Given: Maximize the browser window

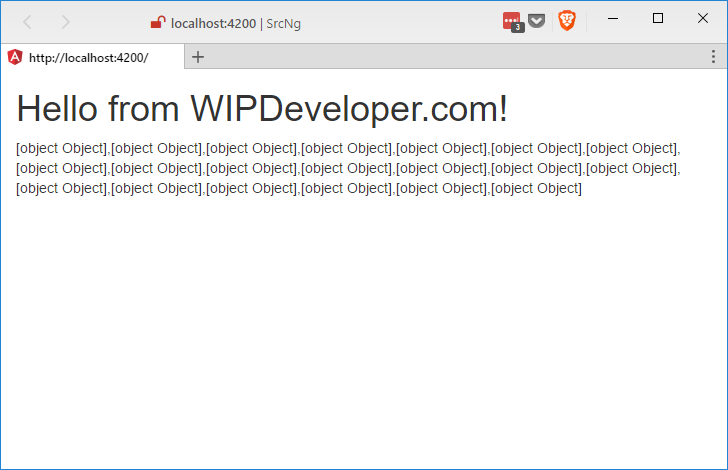Looking at the screenshot, I should click(x=657, y=19).
